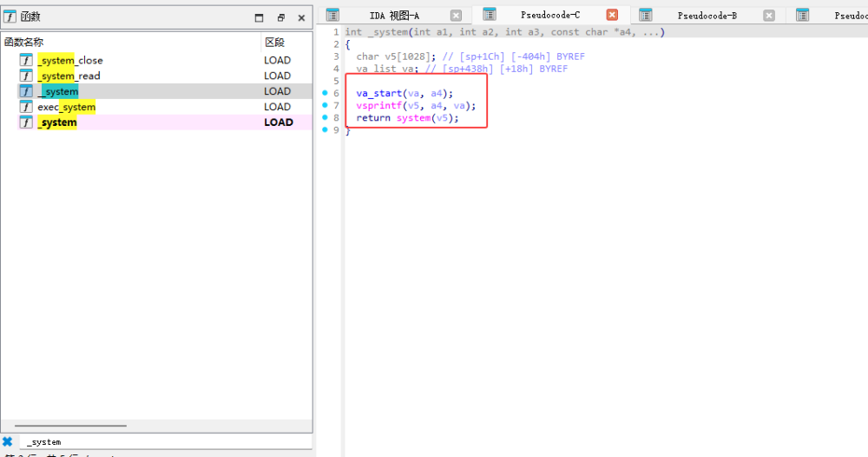Click function icon beside _system_close

[x=26, y=60]
